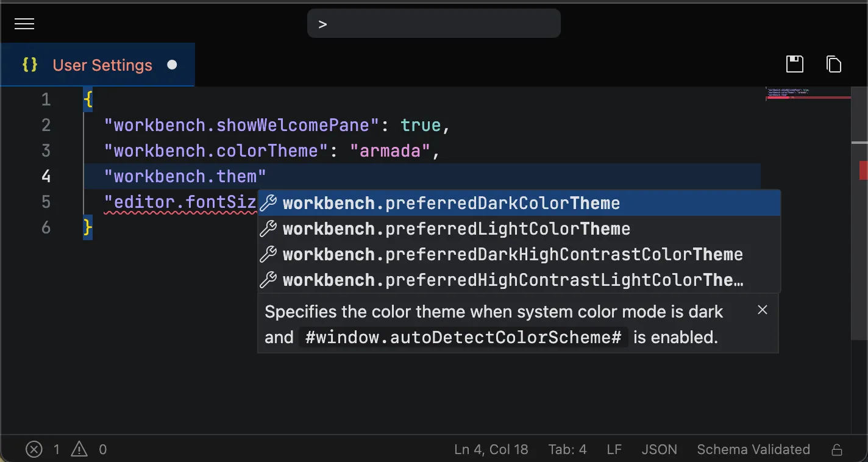Change the LF line ending setting
This screenshot has height=462, width=868.
pos(614,450)
